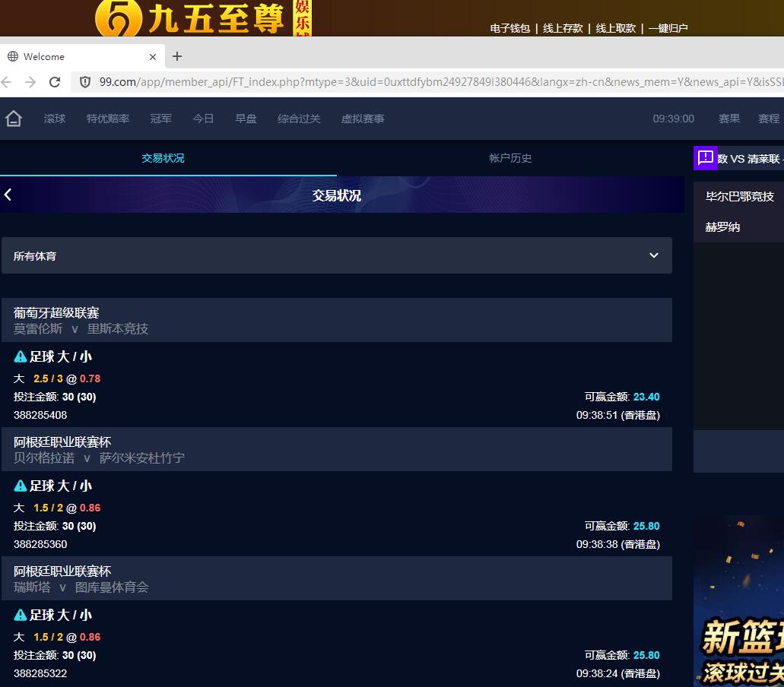
Task: Click the 可赢金额 23.40 value
Action: [x=646, y=397]
